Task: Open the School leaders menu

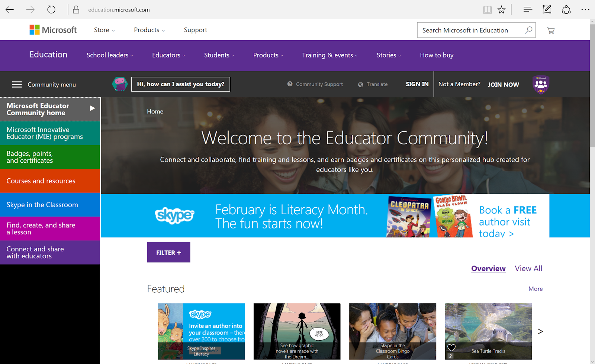Action: (110, 55)
